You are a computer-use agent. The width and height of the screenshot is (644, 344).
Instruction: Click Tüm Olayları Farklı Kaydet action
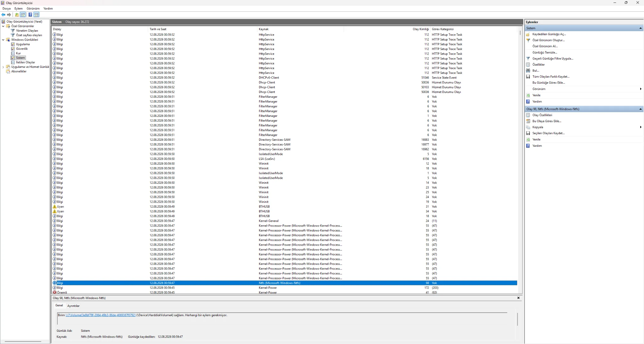click(x=551, y=77)
